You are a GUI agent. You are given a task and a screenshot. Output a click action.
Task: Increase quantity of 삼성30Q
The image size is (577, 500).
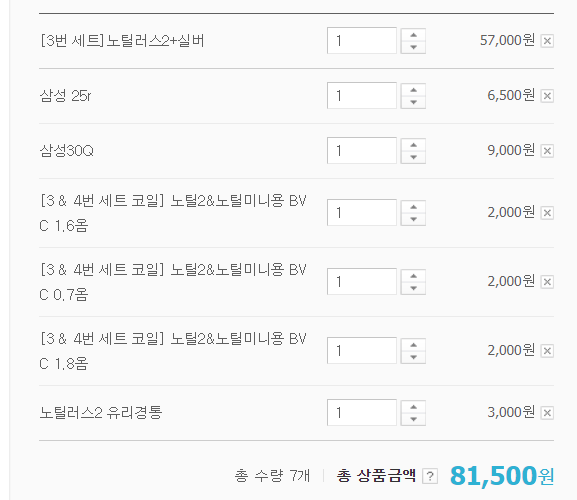(x=413, y=145)
